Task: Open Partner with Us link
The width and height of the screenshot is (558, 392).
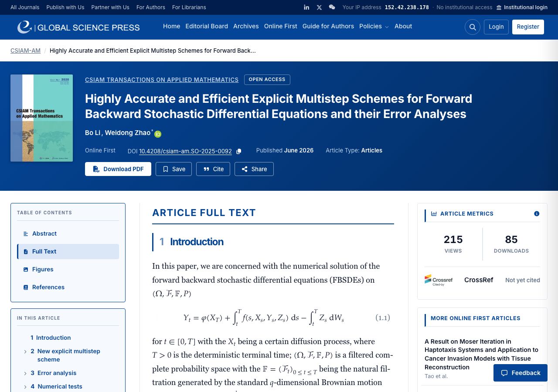Action: point(110,7)
